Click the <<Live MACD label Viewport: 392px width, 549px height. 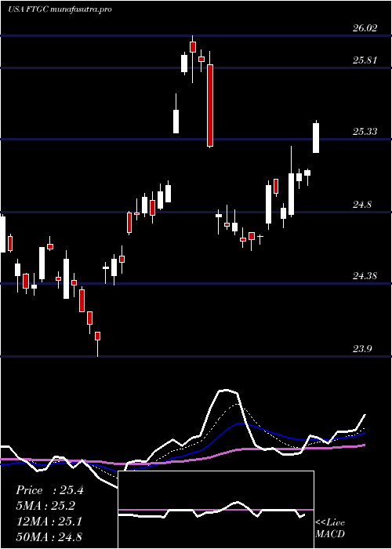(x=330, y=529)
